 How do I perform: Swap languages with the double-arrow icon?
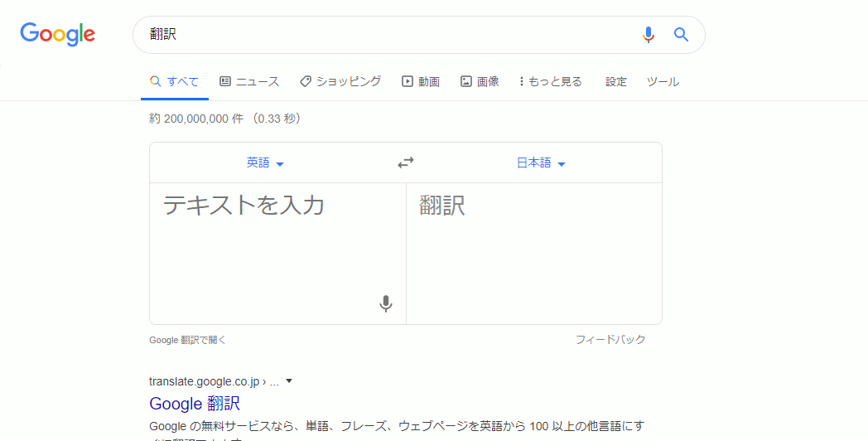point(405,162)
